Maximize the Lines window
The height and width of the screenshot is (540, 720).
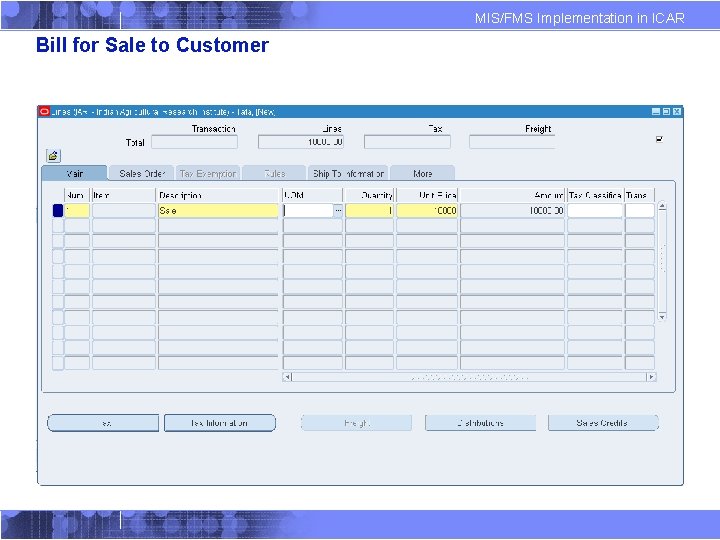(666, 112)
